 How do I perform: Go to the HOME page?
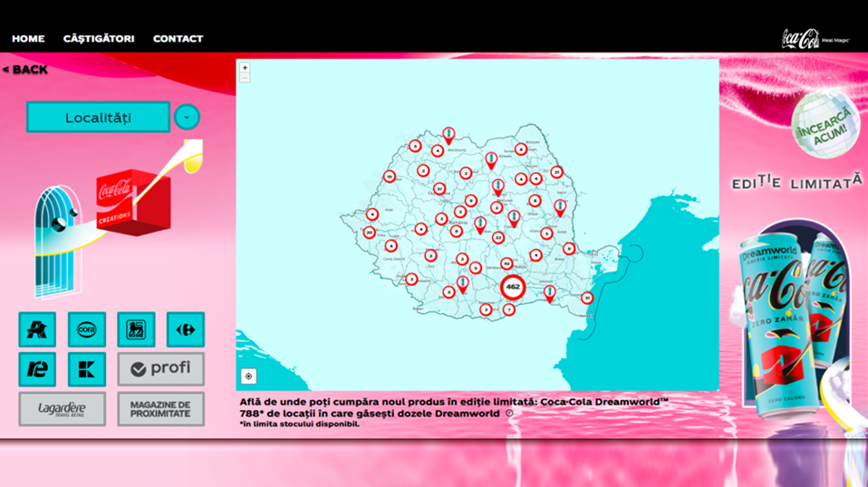[x=28, y=39]
